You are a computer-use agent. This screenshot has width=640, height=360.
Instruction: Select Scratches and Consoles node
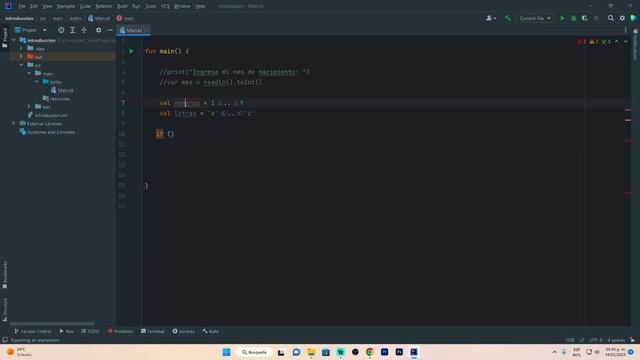pos(47,132)
